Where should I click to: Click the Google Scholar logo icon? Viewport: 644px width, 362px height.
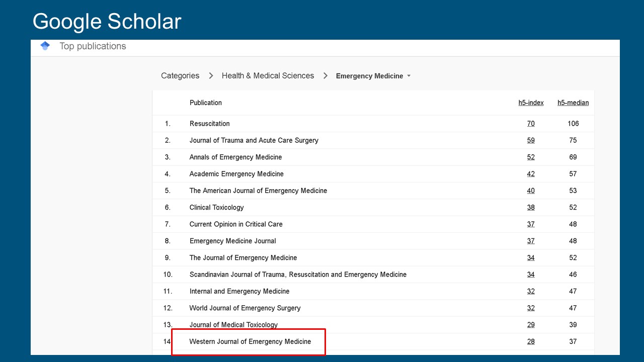[45, 46]
